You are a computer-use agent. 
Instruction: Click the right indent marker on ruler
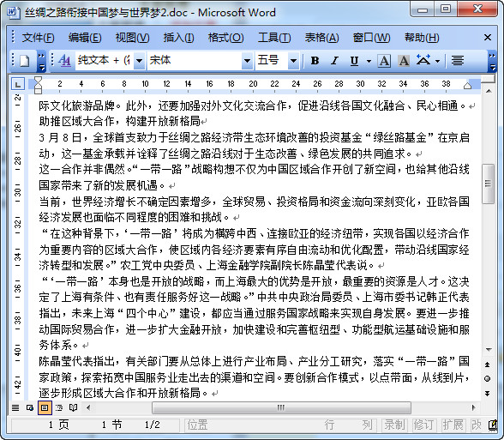(x=468, y=85)
